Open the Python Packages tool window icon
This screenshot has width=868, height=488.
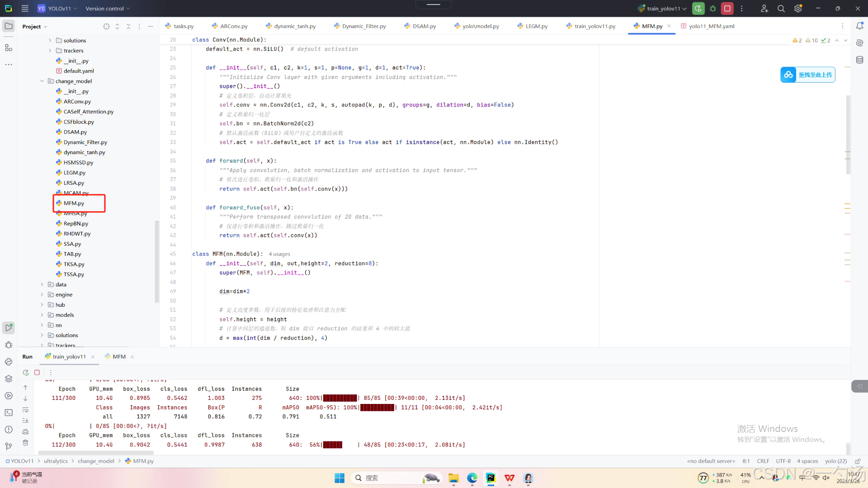tap(9, 379)
